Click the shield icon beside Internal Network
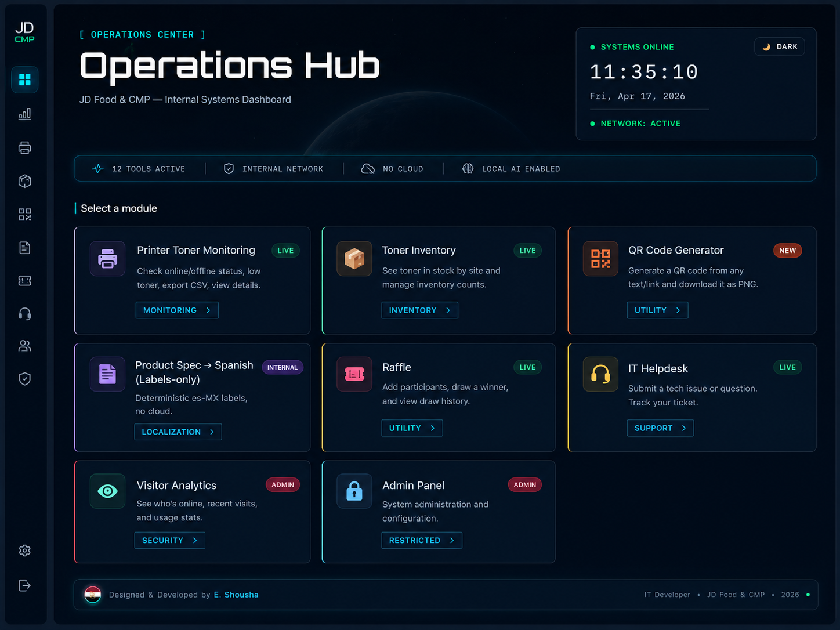Viewport: 840px width, 630px height. 229,169
